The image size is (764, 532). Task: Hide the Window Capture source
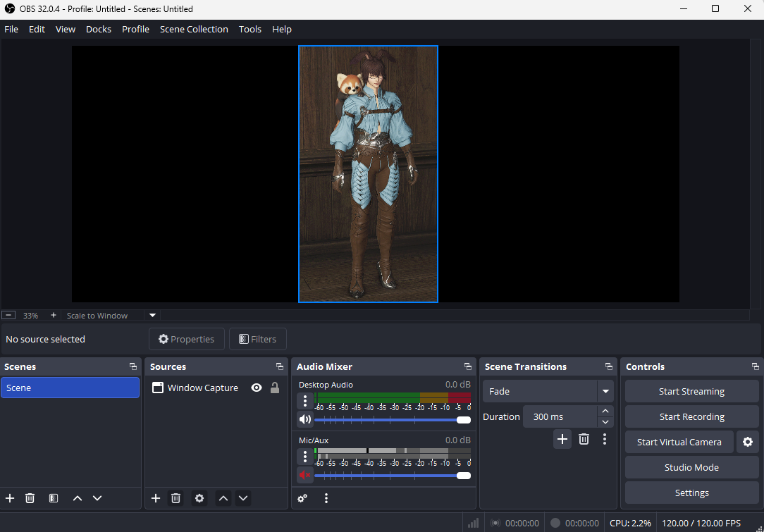pyautogui.click(x=257, y=388)
